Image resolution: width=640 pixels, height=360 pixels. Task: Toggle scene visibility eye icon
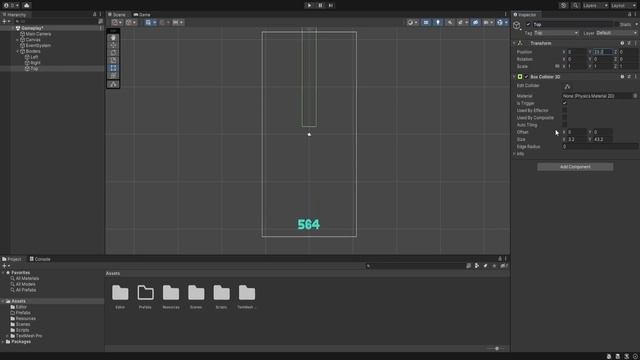coord(476,22)
